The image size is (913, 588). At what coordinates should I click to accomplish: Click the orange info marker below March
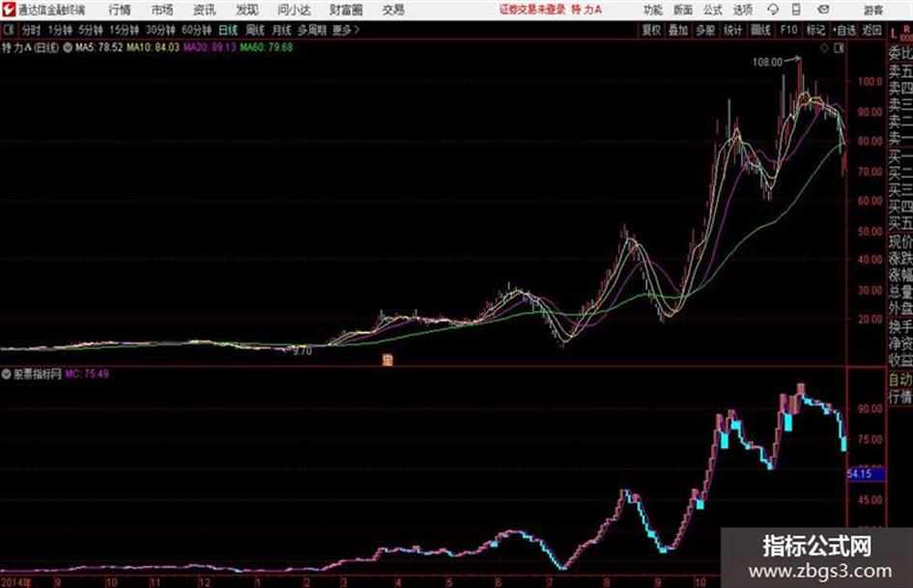click(387, 359)
